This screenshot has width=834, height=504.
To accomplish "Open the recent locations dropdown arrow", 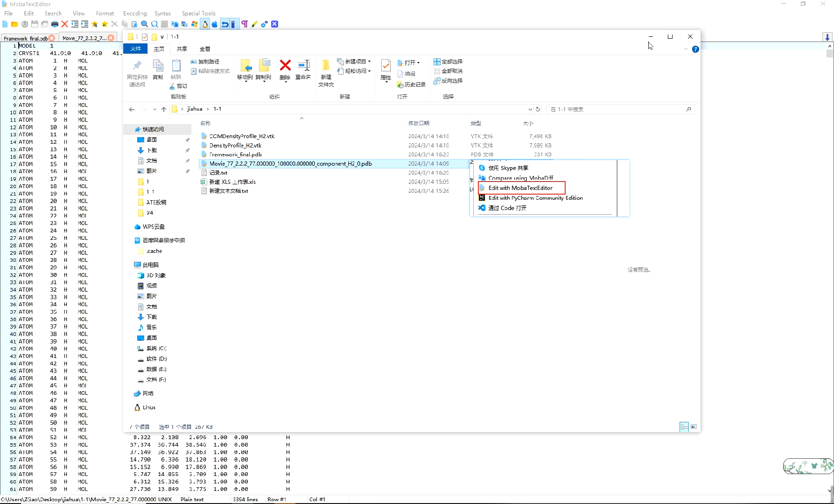I will coord(154,109).
